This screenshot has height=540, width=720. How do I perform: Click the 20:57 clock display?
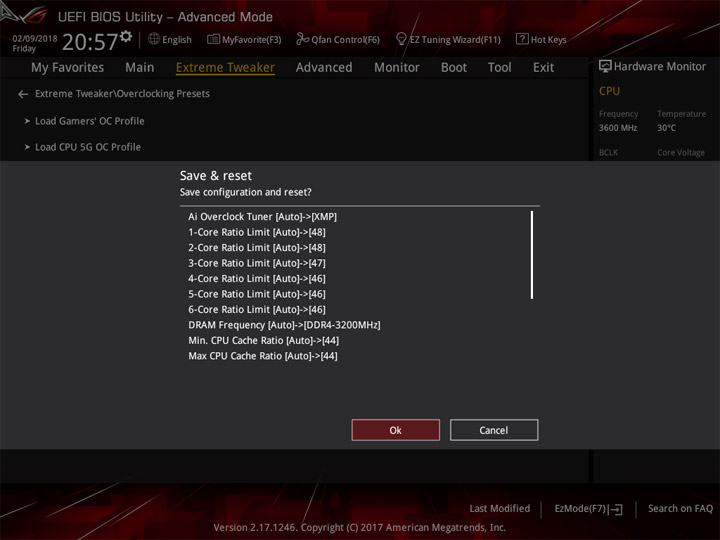click(90, 42)
